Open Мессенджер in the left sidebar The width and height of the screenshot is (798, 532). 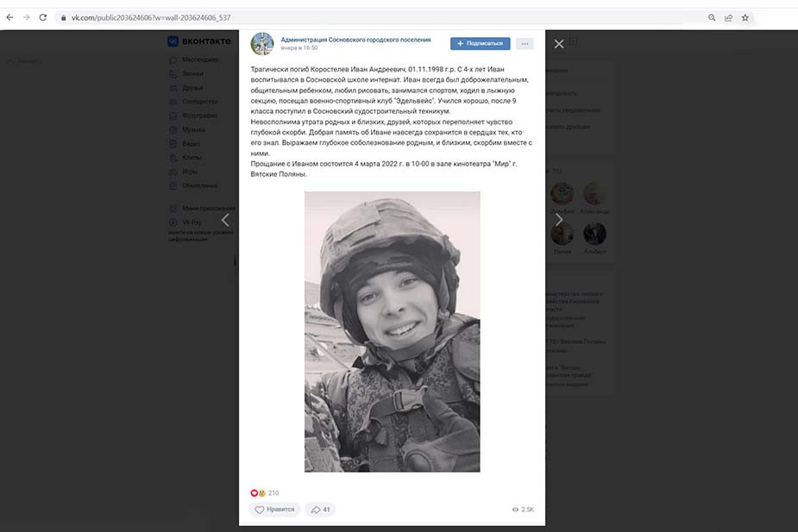click(200, 59)
